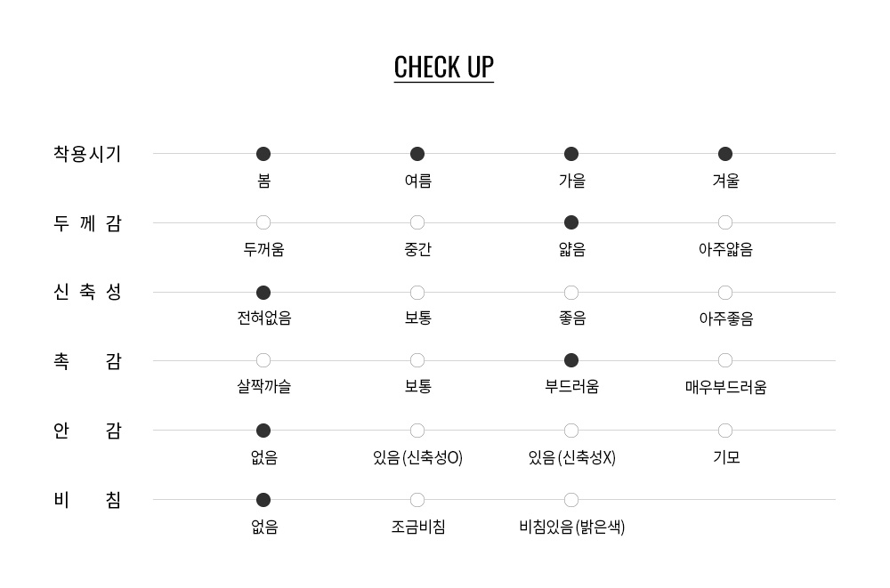This screenshot has width=890, height=588.
Task: Choose 비침있음(밝은색) option circle
Action: pos(571,500)
